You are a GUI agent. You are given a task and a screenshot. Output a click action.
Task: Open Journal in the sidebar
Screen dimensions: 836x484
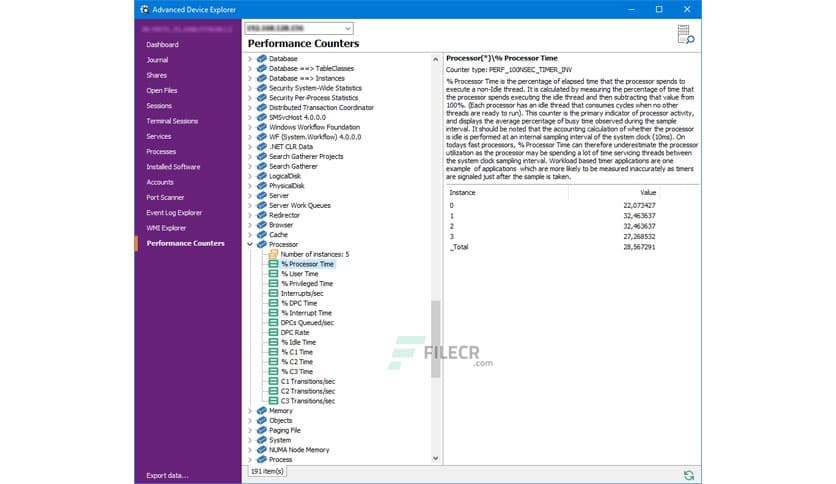click(x=157, y=60)
